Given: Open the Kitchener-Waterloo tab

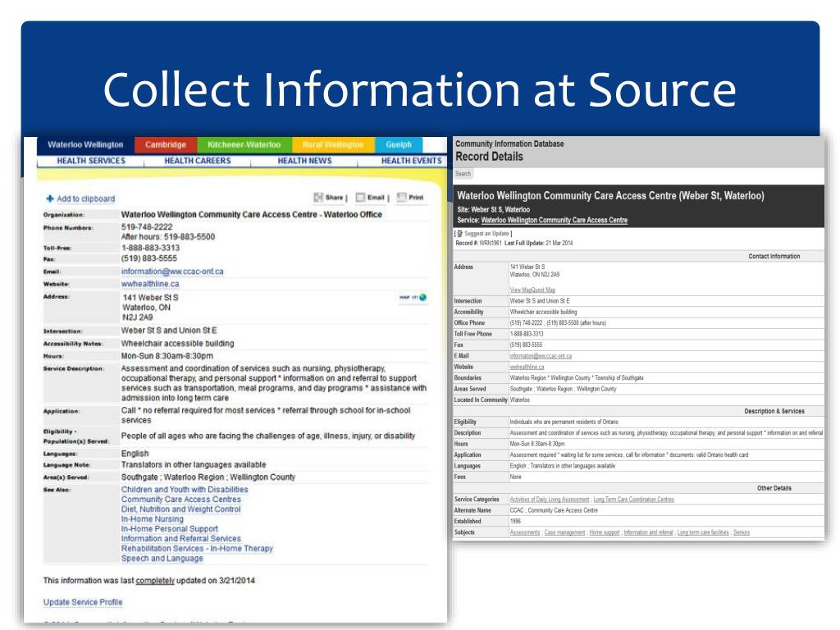Looking at the screenshot, I should (x=244, y=144).
